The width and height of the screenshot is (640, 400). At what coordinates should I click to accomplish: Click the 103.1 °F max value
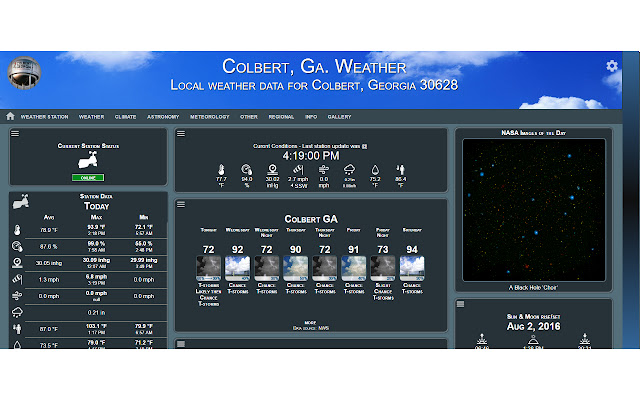pyautogui.click(x=96, y=326)
